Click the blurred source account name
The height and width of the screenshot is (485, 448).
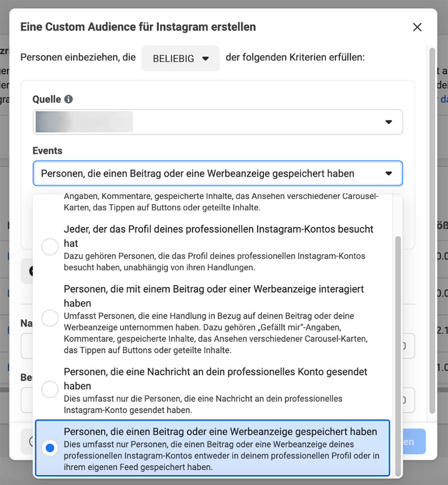84,122
